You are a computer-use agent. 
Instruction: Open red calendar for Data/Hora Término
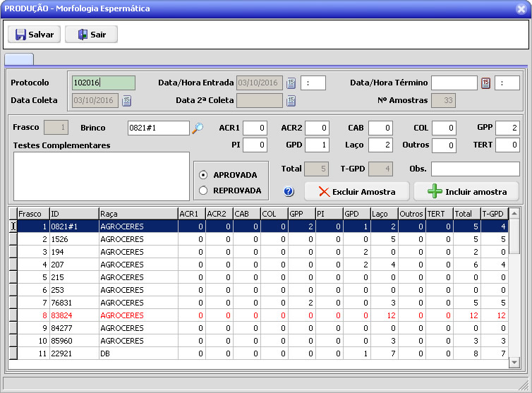click(485, 83)
